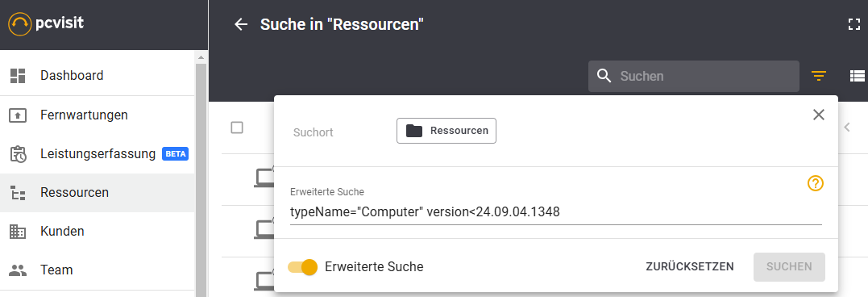Choose the Ressourcen search location
Screen dimensions: 868x297
446,131
